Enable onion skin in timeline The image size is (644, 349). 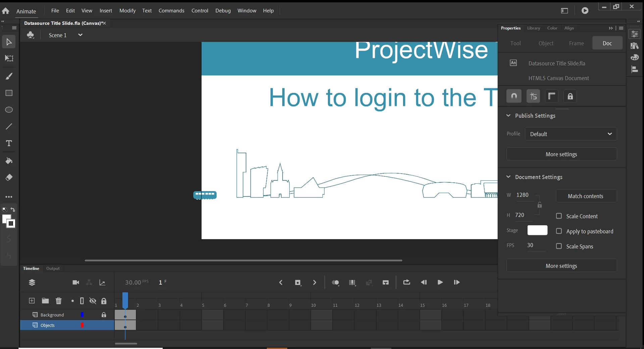tap(335, 283)
